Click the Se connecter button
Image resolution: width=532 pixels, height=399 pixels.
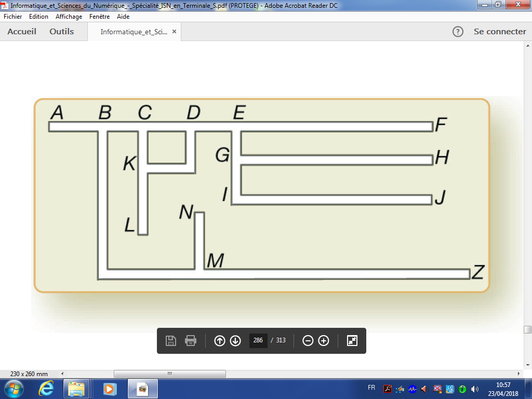click(500, 32)
